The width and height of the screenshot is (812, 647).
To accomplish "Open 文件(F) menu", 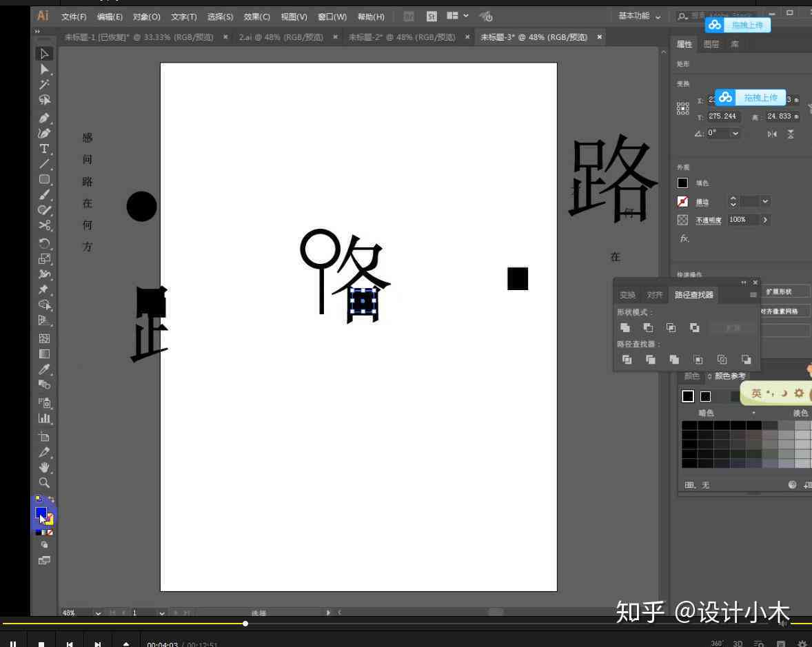I will pyautogui.click(x=74, y=17).
